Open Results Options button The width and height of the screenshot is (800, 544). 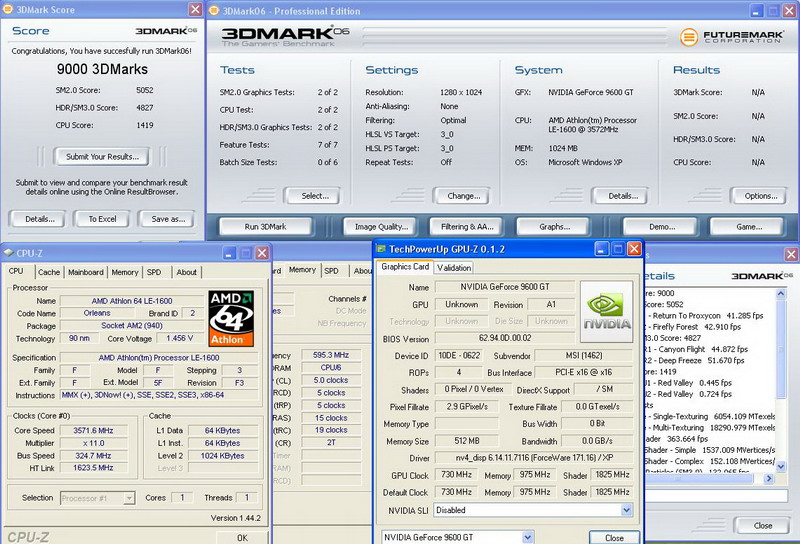760,196
